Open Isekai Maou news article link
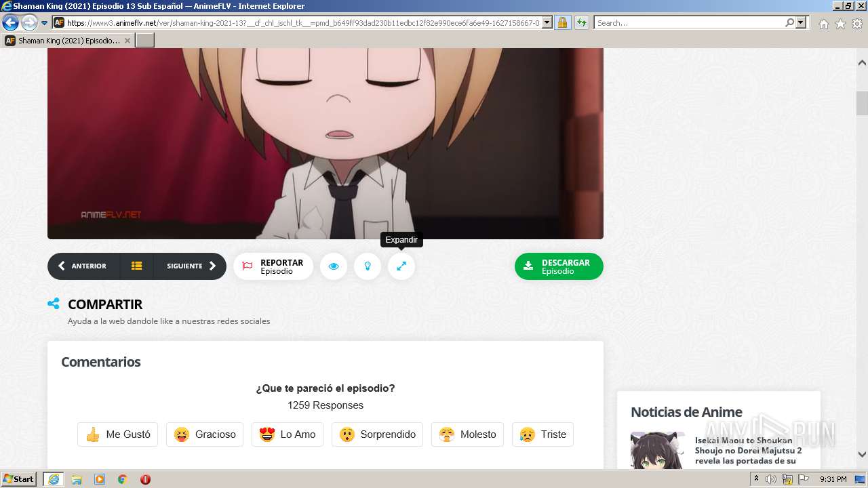The image size is (868, 488). (x=748, y=451)
